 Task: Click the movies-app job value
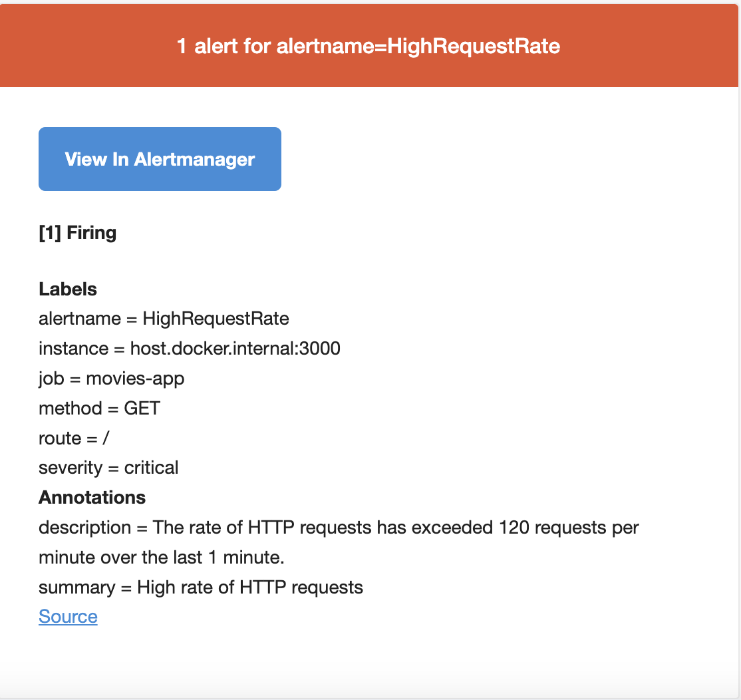click(x=135, y=379)
